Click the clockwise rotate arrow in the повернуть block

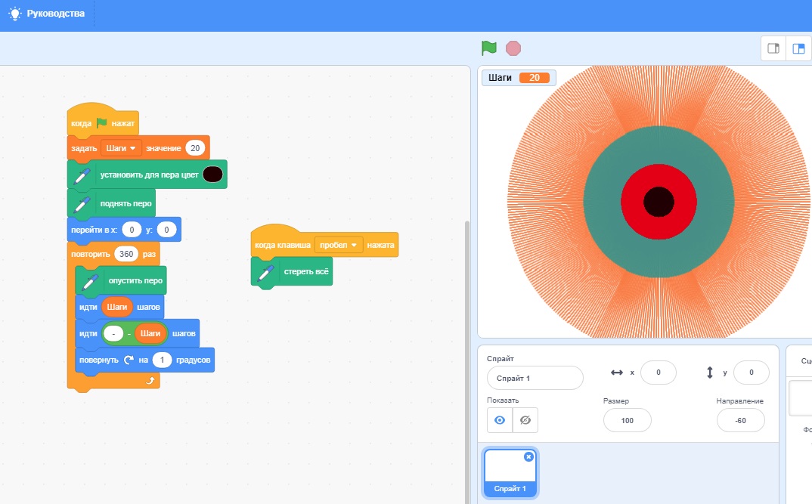coord(129,360)
